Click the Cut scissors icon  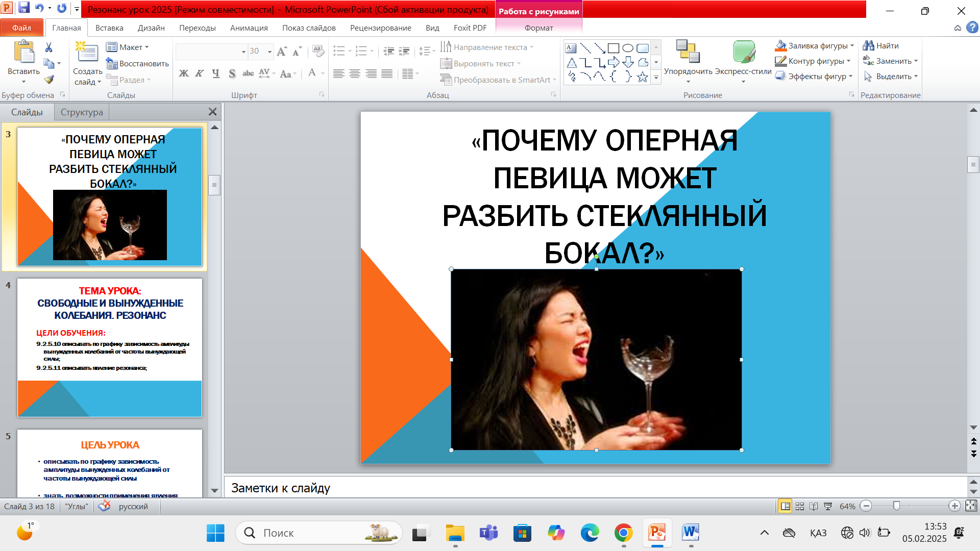coord(48,47)
